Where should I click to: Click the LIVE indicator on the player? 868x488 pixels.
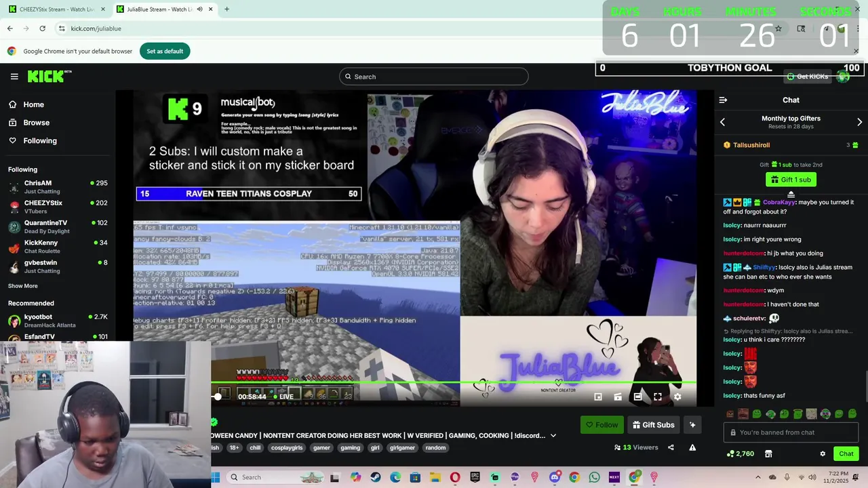point(283,397)
